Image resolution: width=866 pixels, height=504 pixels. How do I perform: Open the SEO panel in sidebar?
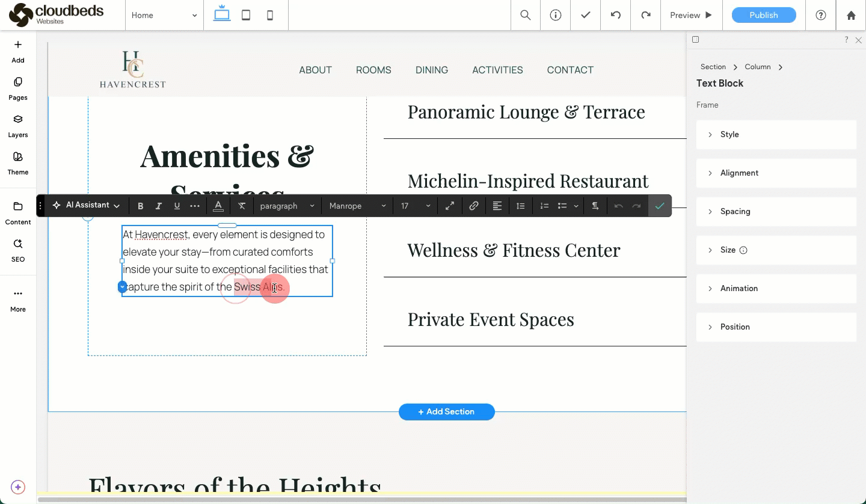18,250
